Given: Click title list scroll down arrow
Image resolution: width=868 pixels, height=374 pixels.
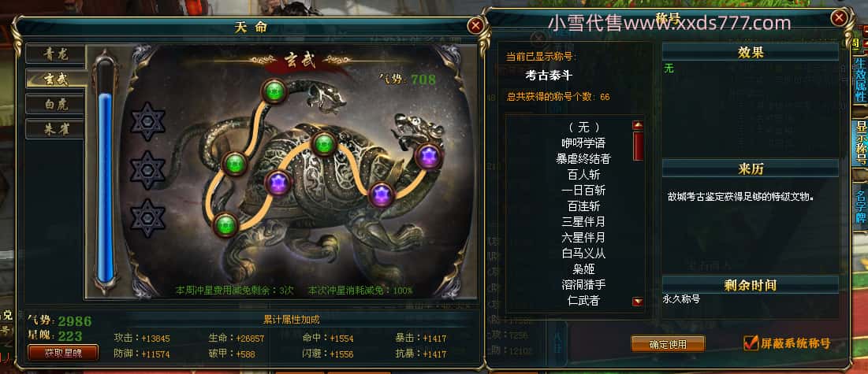Looking at the screenshot, I should pos(638,302).
